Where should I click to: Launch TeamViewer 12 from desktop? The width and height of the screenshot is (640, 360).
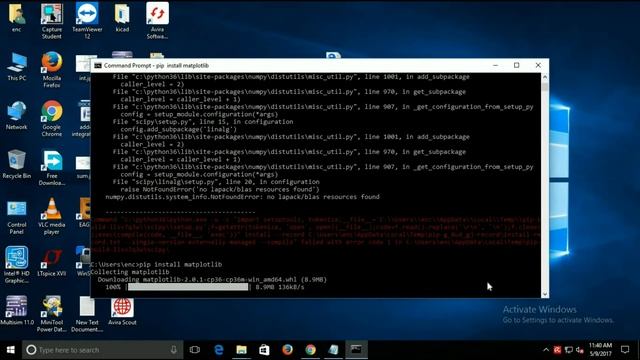pos(87,20)
